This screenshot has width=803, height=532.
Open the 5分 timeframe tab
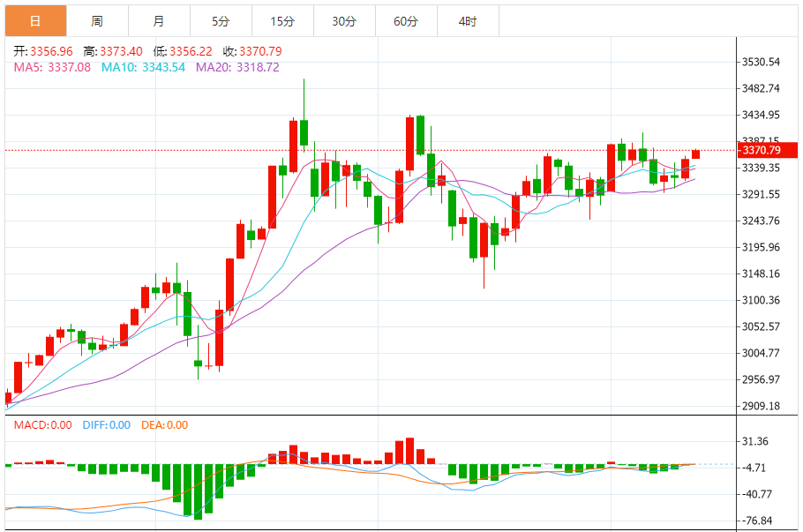(x=221, y=21)
